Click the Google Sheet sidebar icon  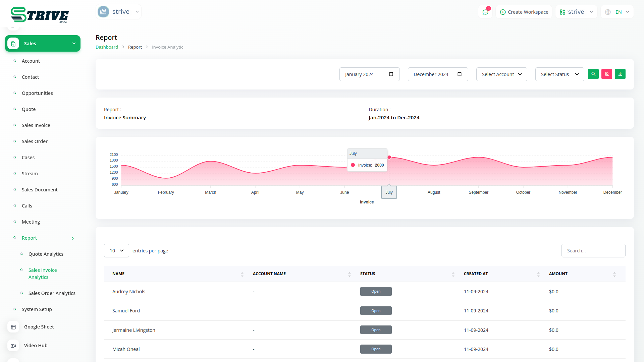tap(13, 327)
